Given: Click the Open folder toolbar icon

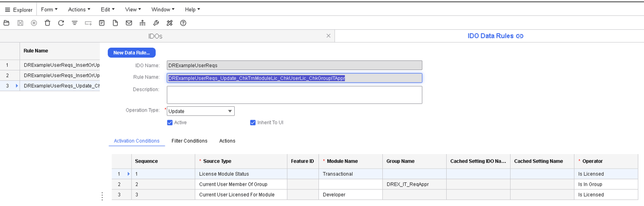Looking at the screenshot, I should coord(7,23).
